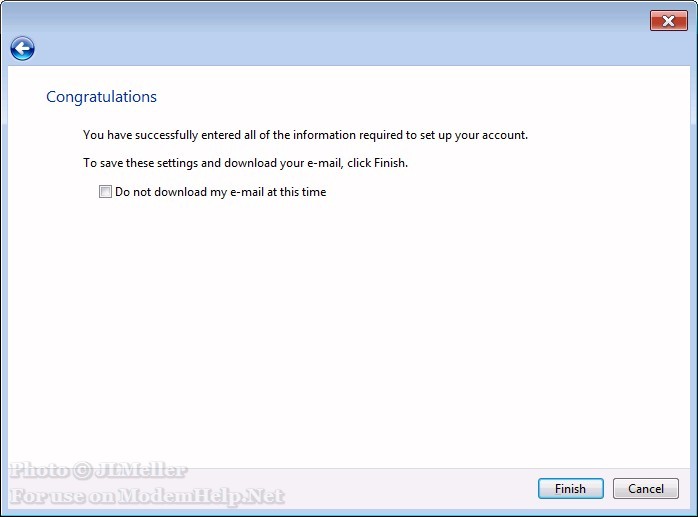698x517 pixels.
Task: Enable the do not download e-mail checkbox
Action: (105, 192)
